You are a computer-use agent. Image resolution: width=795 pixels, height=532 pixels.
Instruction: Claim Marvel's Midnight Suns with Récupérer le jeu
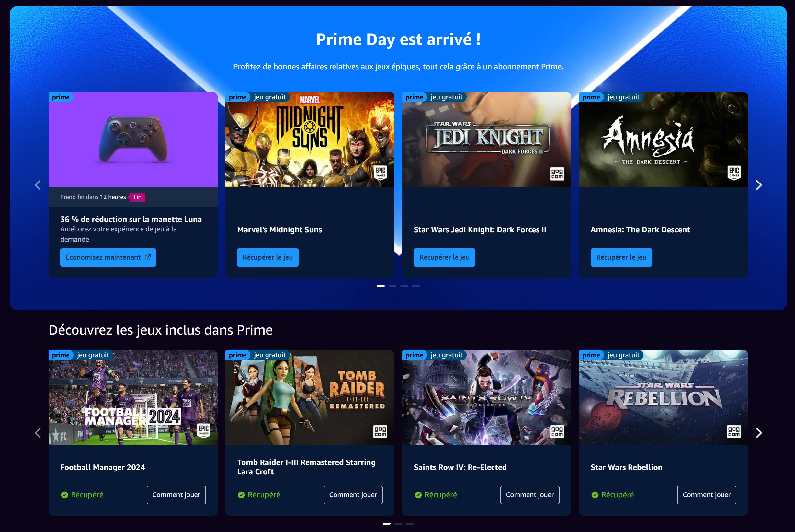click(x=267, y=258)
